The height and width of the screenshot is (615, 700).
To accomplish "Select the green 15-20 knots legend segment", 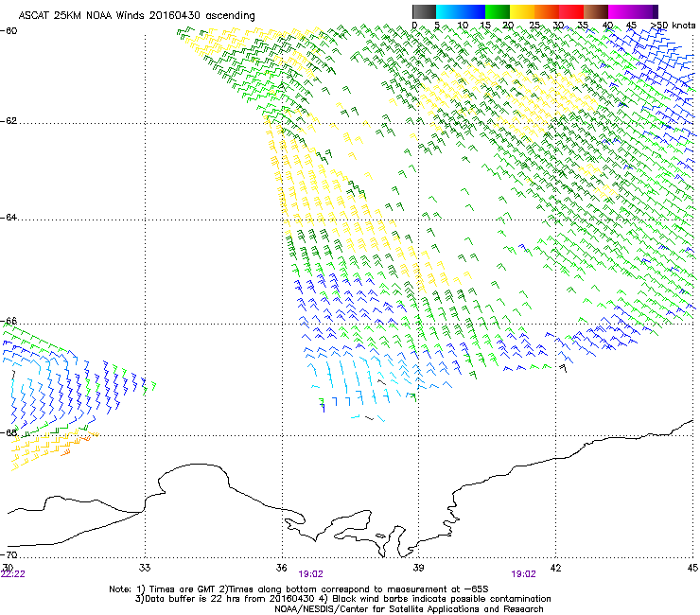I will point(498,11).
